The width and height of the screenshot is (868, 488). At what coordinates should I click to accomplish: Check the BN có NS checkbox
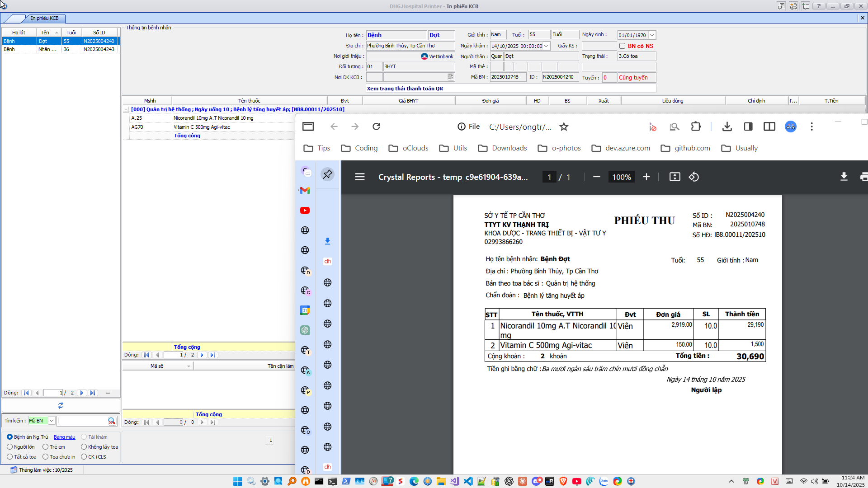click(623, 46)
